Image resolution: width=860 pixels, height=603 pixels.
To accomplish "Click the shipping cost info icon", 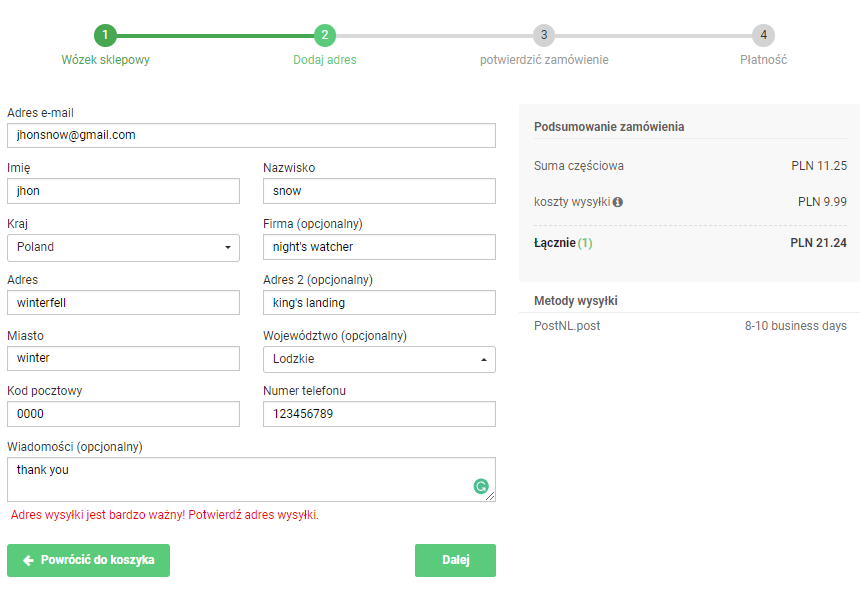I will (x=618, y=202).
